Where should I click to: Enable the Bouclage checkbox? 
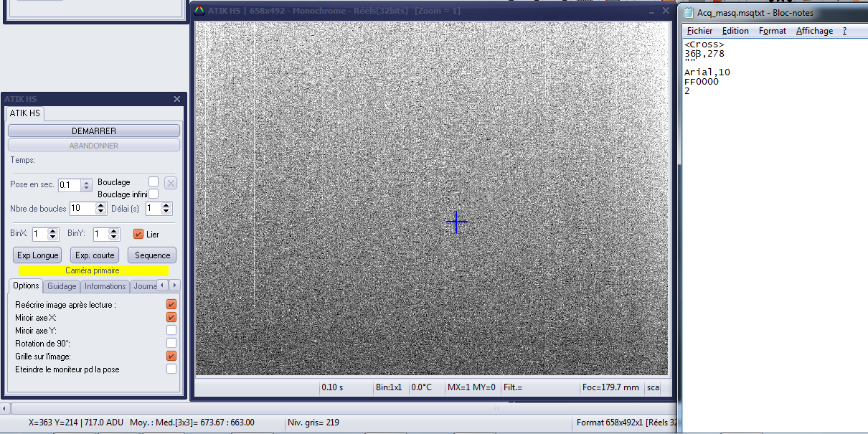point(154,181)
